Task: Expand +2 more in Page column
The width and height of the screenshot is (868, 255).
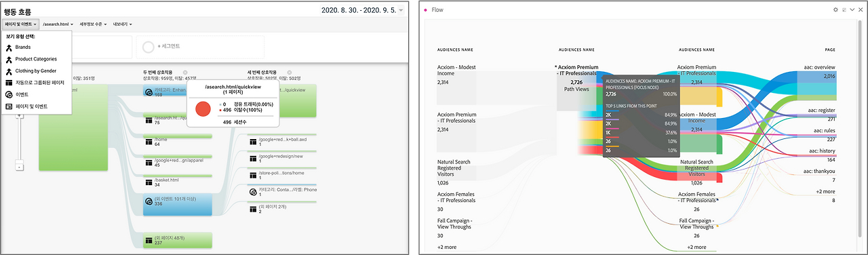Action: pos(825,196)
